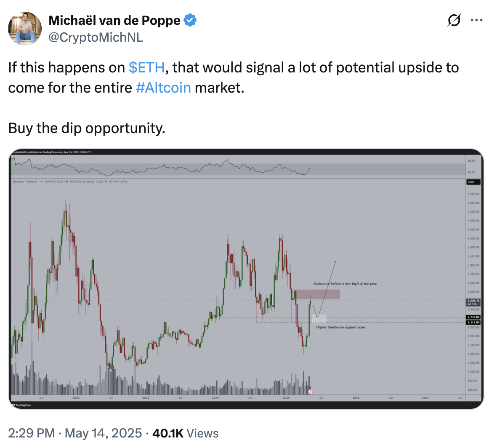Image resolution: width=497 pixels, height=448 pixels.
Task: Select the 2,601.76 current price label
Action: [473, 302]
